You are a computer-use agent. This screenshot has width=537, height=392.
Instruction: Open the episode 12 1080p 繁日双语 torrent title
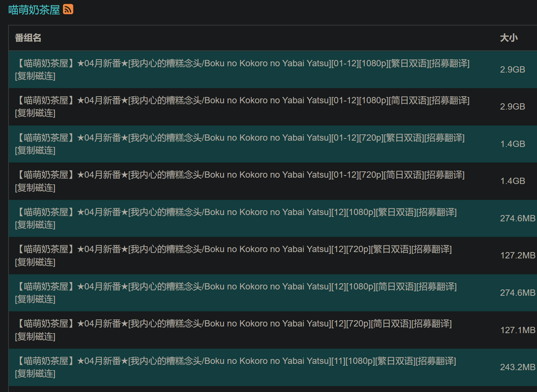(x=236, y=212)
